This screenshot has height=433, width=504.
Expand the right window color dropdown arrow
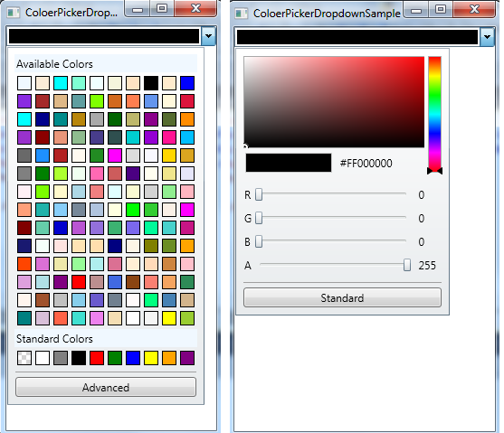[487, 37]
